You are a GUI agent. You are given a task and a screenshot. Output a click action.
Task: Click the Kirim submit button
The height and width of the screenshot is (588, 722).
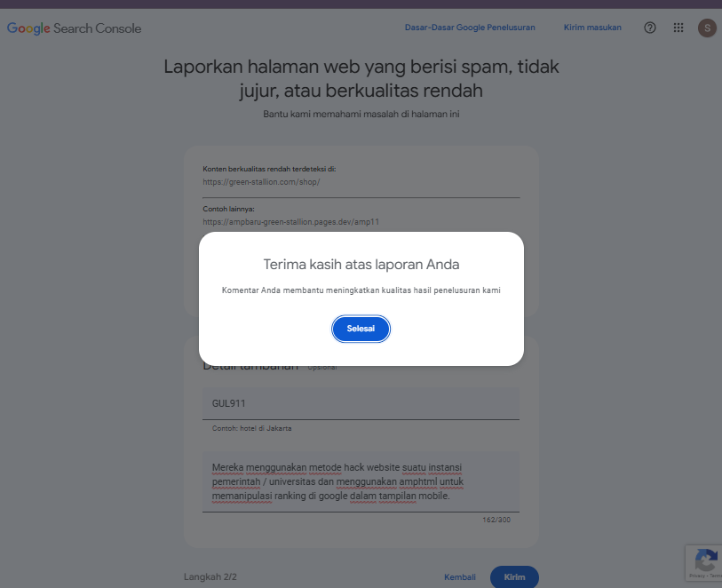(x=514, y=577)
